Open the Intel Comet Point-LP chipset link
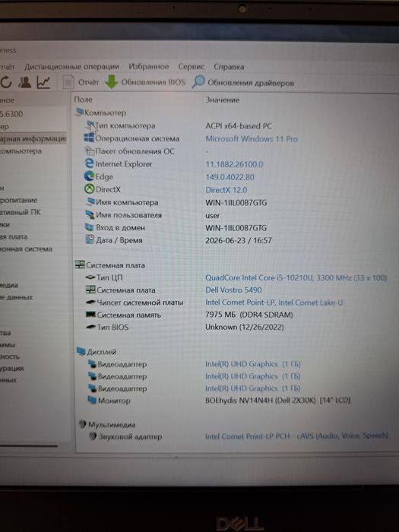Image resolution: width=399 pixels, height=532 pixels. 274,302
